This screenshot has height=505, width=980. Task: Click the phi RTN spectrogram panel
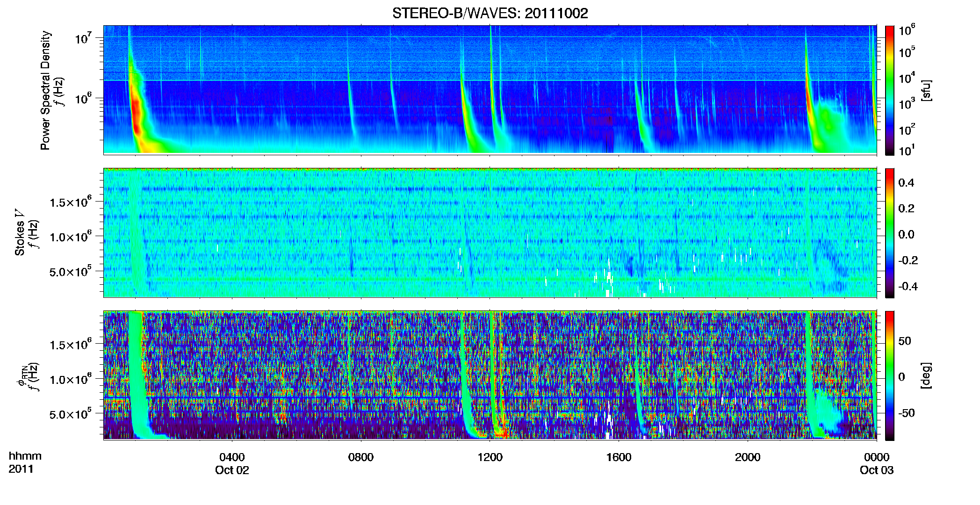point(490,375)
